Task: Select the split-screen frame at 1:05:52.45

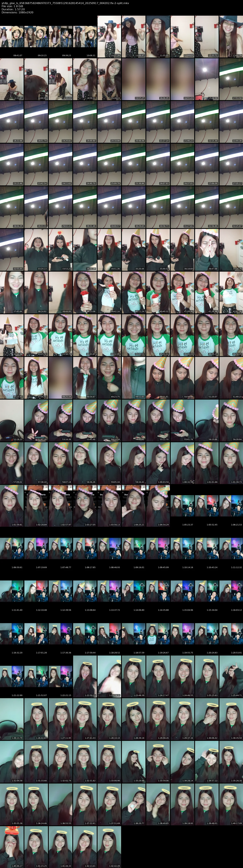Action: coord(207,506)
